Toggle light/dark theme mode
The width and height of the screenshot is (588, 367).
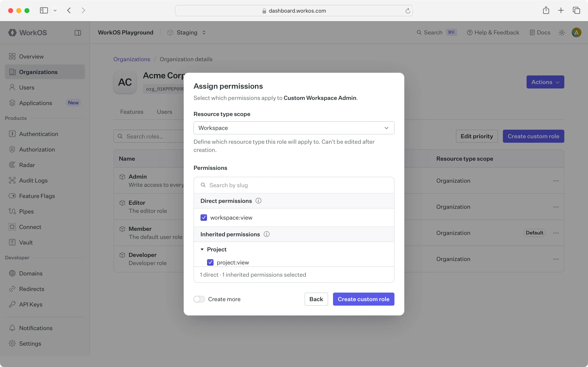[562, 32]
